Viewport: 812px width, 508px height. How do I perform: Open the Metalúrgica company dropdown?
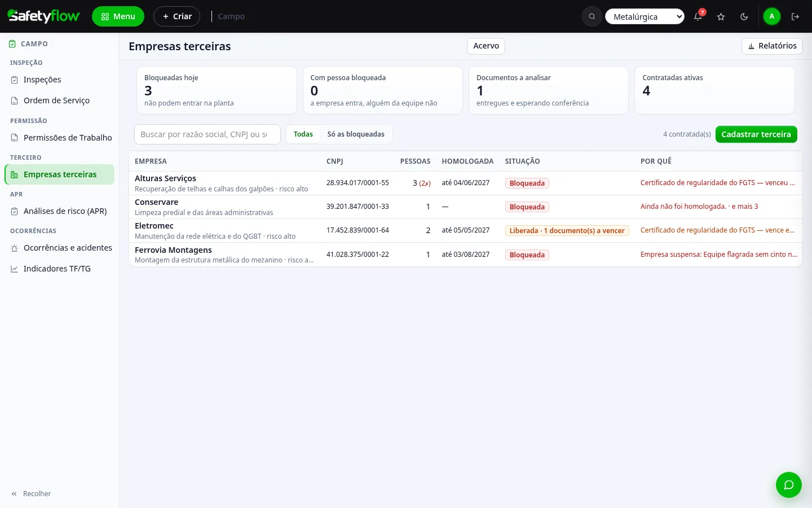645,16
